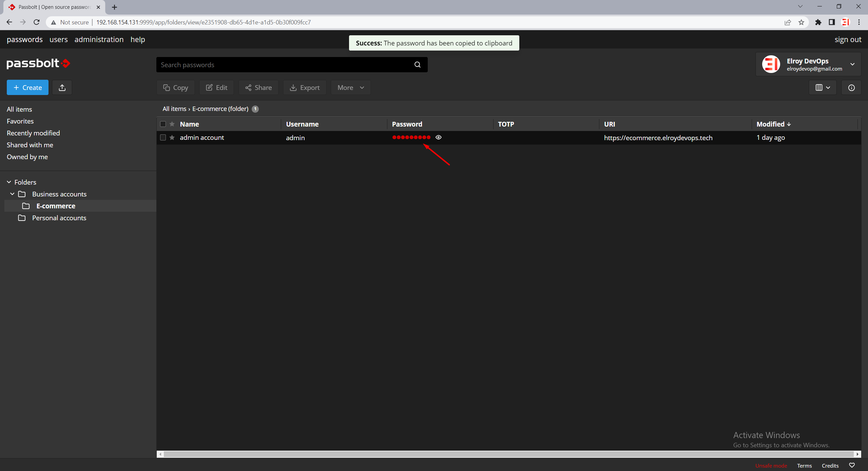Select All items filter

[x=19, y=109]
